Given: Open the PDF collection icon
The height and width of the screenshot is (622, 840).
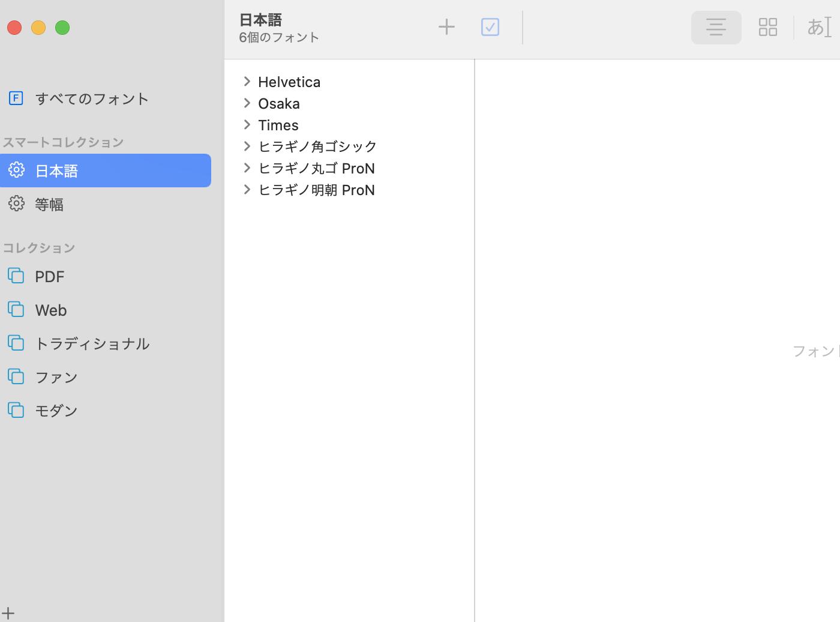Looking at the screenshot, I should 16,276.
